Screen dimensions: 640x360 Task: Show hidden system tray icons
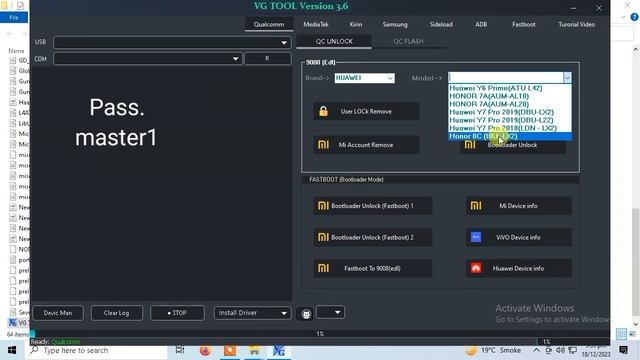click(x=536, y=350)
